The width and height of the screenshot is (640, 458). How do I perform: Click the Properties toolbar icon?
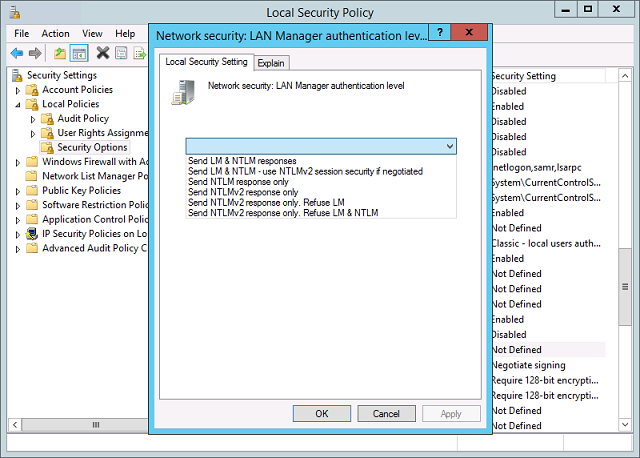[120, 52]
